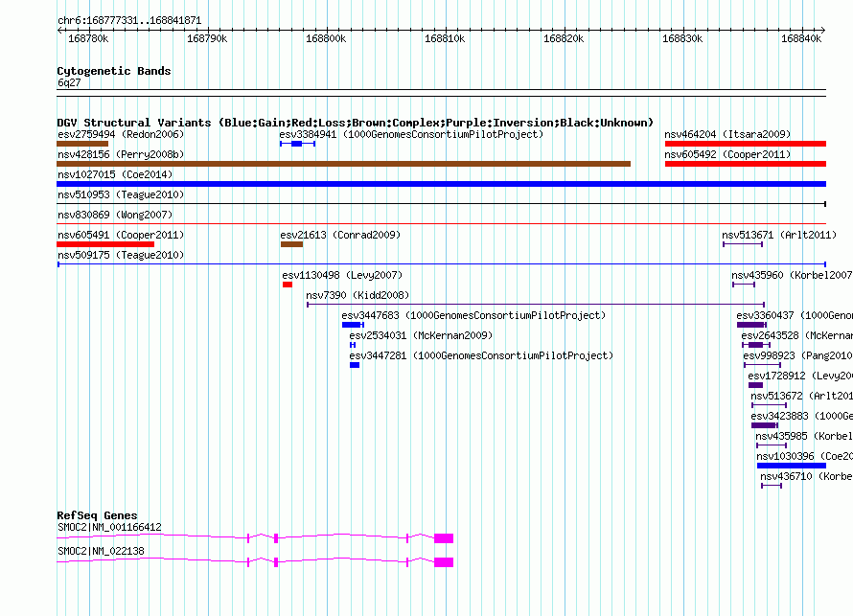The width and height of the screenshot is (853, 616).
Task: Click the 168820k ruler tick label
Action: tap(564, 38)
